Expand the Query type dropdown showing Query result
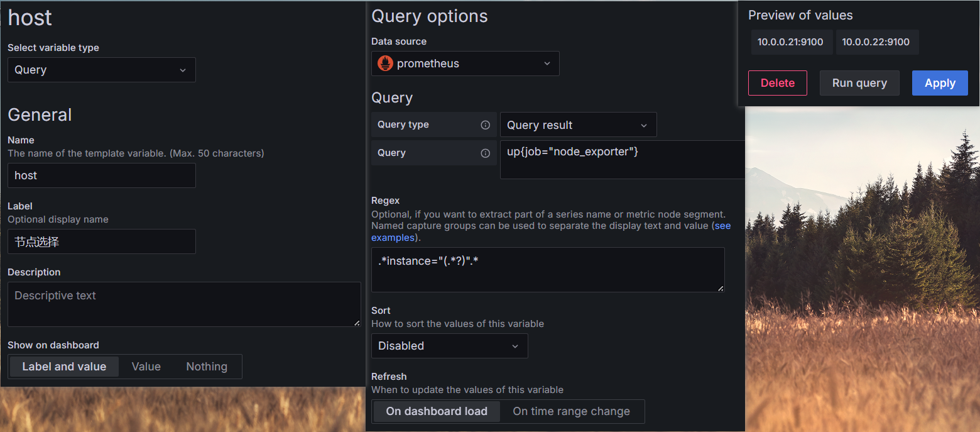Viewport: 980px width, 432px height. pyautogui.click(x=577, y=125)
